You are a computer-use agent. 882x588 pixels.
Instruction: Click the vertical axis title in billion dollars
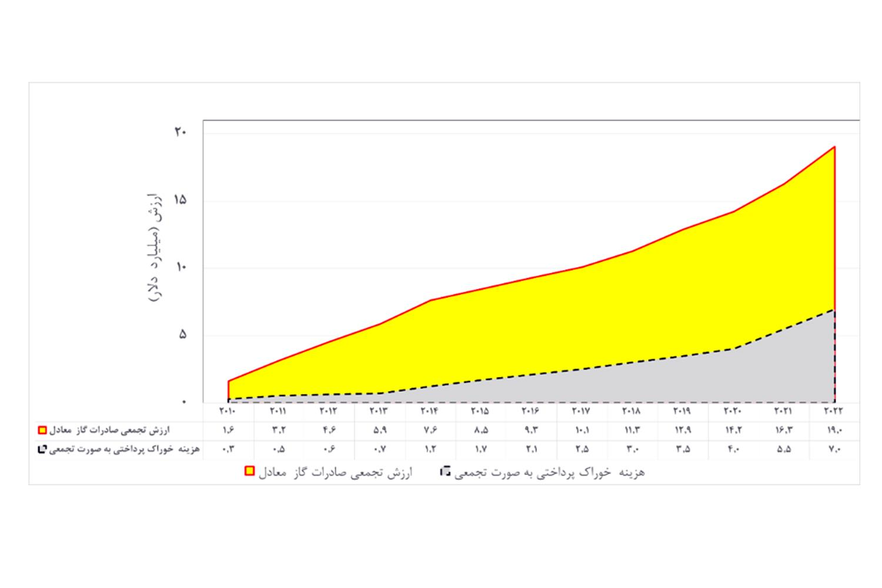click(154, 247)
